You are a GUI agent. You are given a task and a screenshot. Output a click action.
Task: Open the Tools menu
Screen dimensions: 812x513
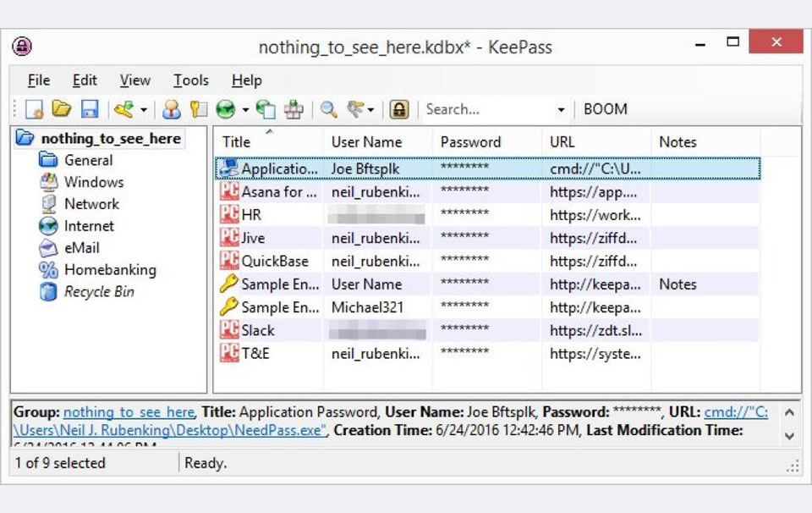[191, 80]
